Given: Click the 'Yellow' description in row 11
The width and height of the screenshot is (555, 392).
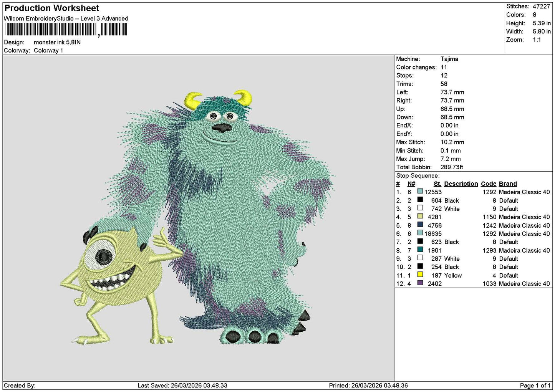Looking at the screenshot, I should click(453, 276).
